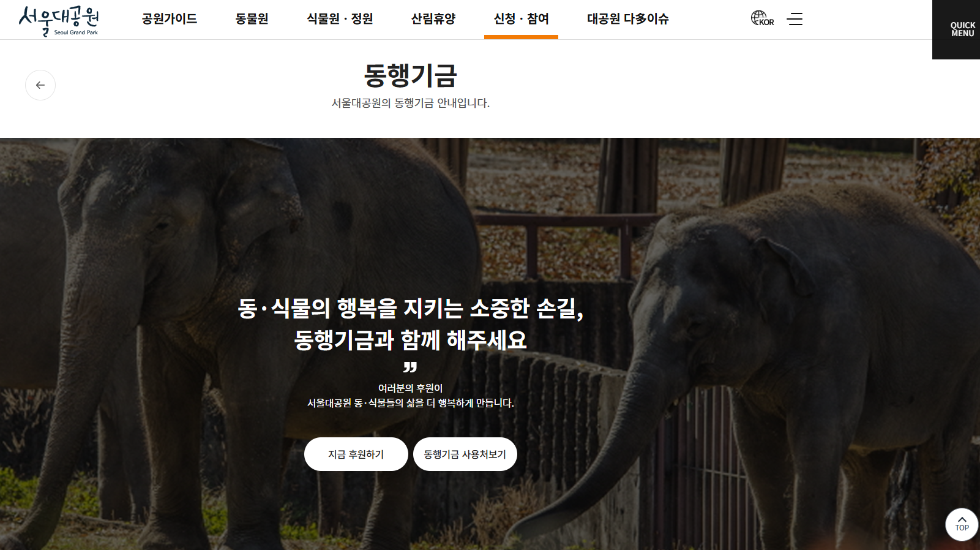Click the quotation mark icon in banner

pos(410,367)
